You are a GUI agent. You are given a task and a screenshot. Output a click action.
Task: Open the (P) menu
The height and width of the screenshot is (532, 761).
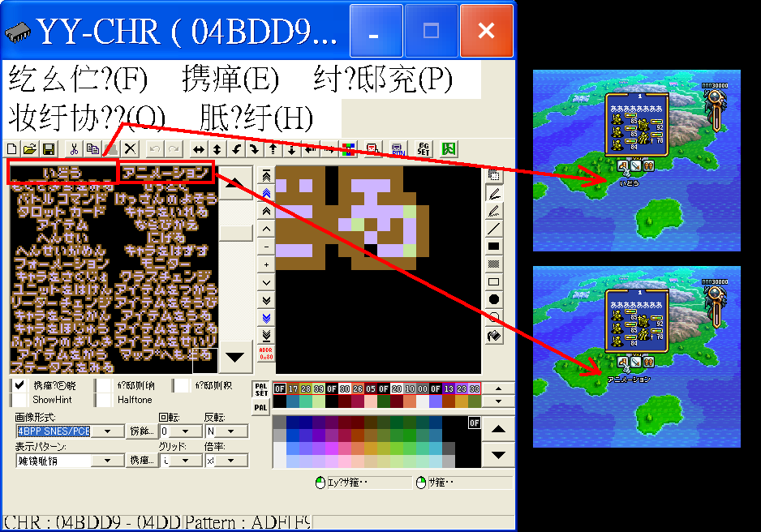click(x=383, y=79)
